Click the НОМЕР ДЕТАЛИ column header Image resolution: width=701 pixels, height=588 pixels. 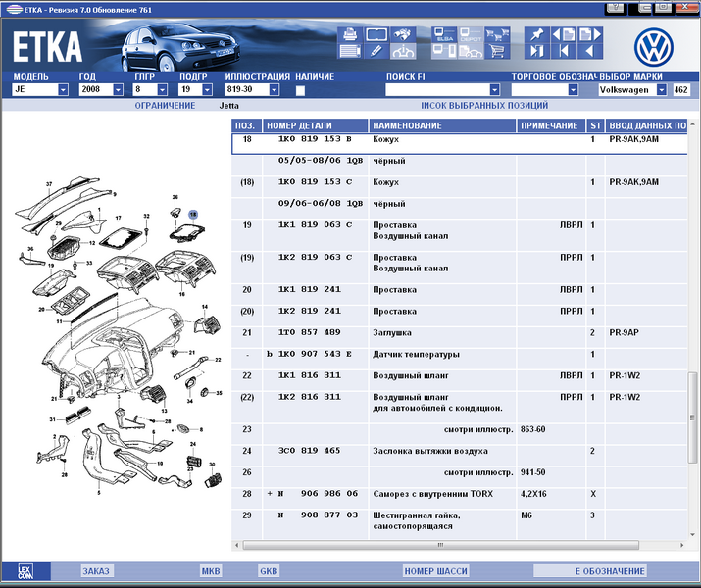(316, 125)
